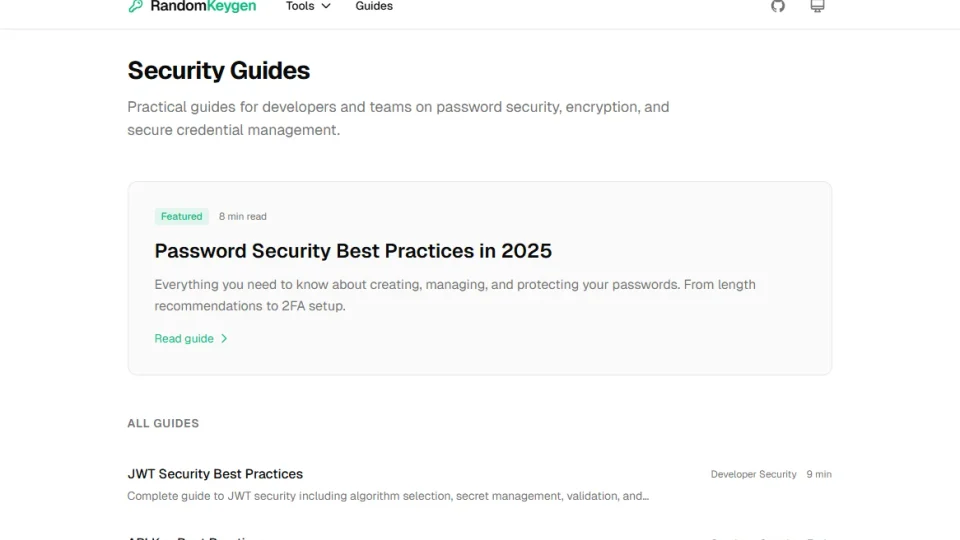Image resolution: width=960 pixels, height=540 pixels.
Task: Open the Tools menu
Action: (300, 6)
